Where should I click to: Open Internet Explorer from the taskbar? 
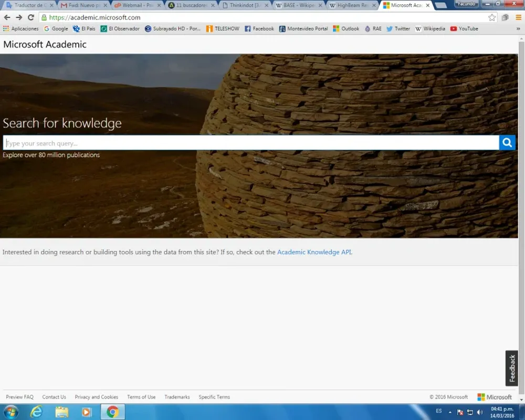(36, 412)
